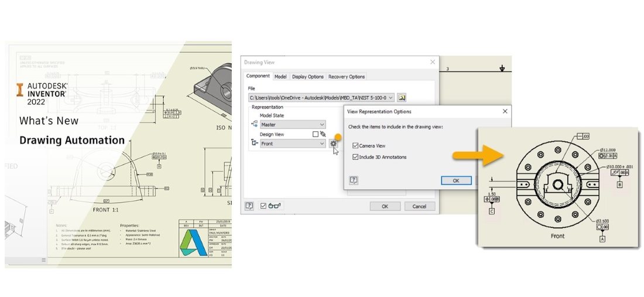Open help in the Drawing View dialog
The width and height of the screenshot is (644, 297).
pyautogui.click(x=249, y=206)
